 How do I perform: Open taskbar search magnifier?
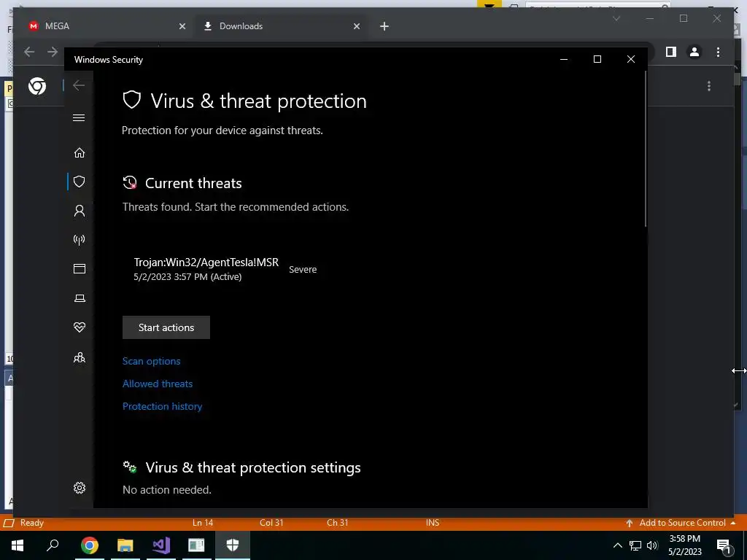tap(53, 545)
